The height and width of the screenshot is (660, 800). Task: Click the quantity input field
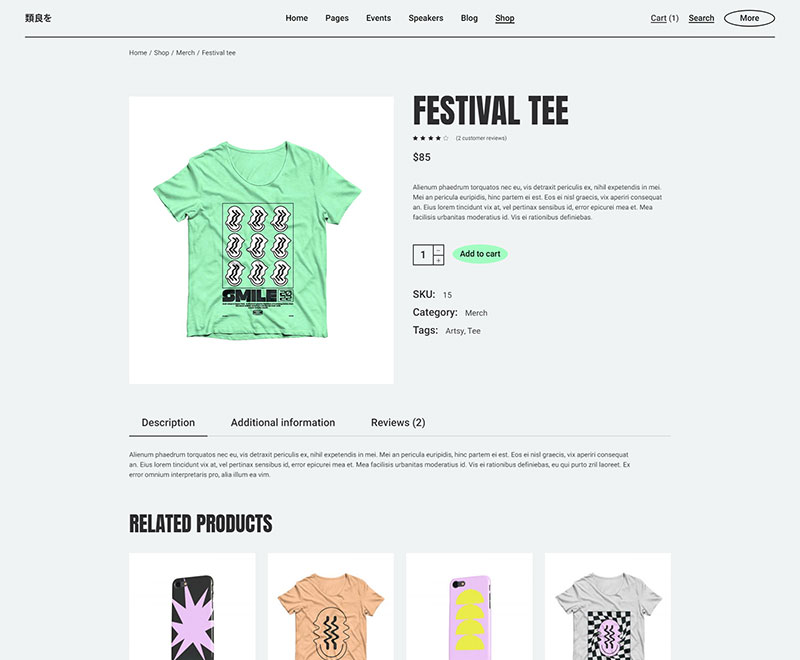click(423, 255)
